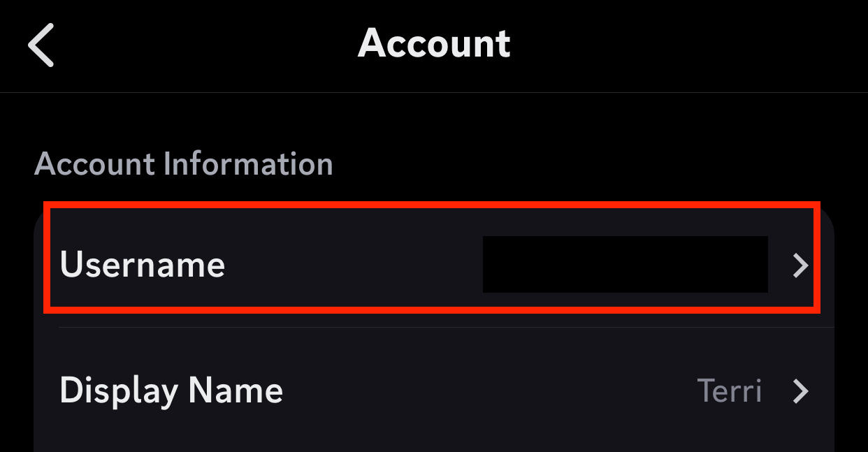Select the Display Name label text
The image size is (868, 452).
[x=171, y=391]
